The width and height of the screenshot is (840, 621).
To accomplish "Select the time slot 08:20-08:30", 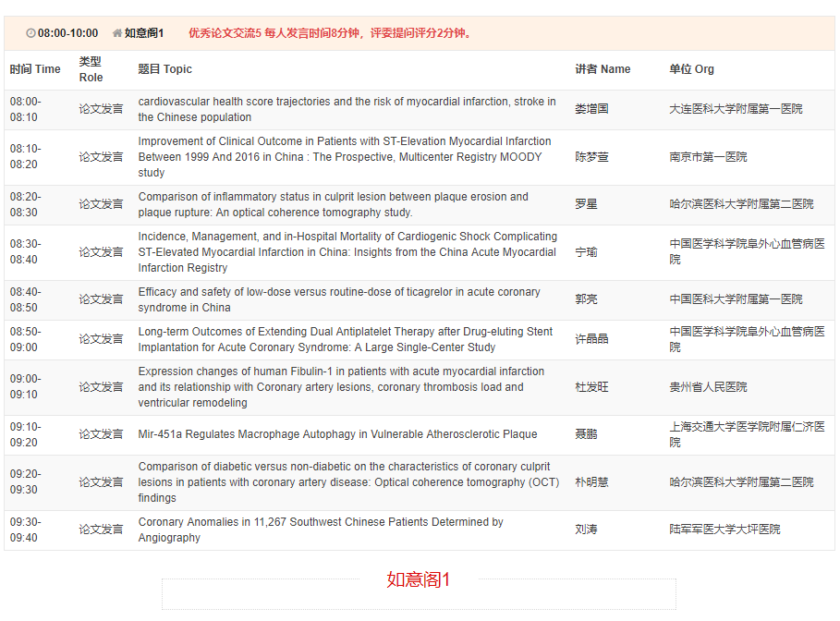I will [x=25, y=204].
